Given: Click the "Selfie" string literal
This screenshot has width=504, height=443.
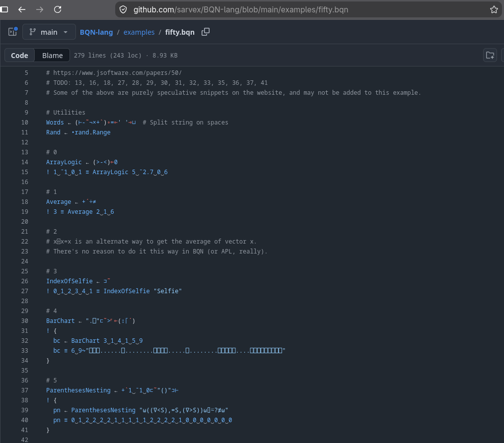Looking at the screenshot, I should coord(168,291).
